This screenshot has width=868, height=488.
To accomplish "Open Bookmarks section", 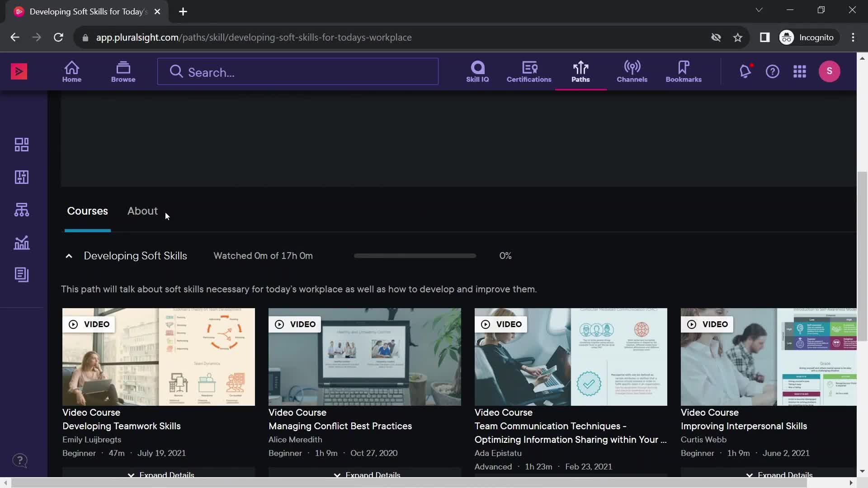I will pyautogui.click(x=684, y=71).
